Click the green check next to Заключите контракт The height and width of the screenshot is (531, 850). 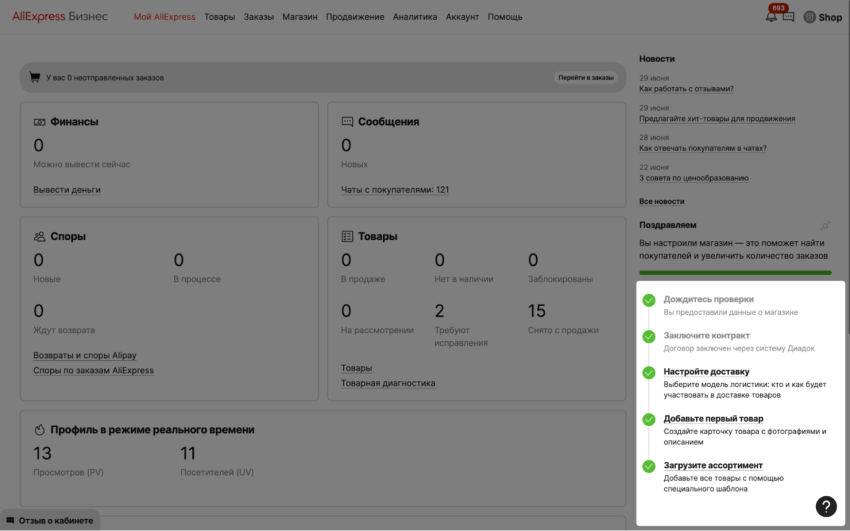point(649,336)
